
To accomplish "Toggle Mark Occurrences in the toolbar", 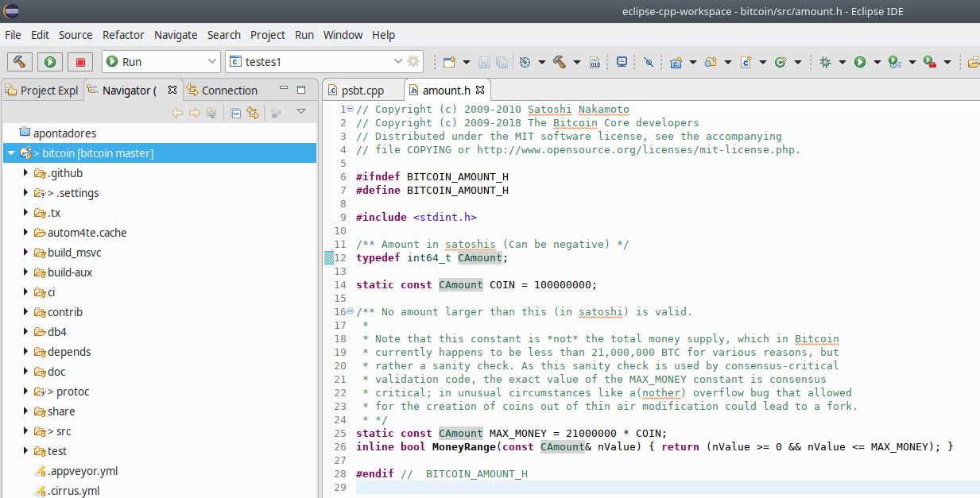I will pos(650,61).
